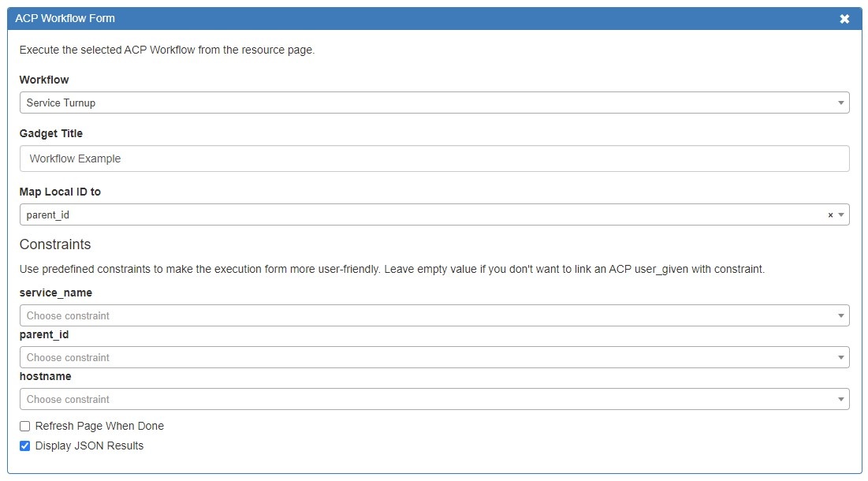
Task: Click the service_name constraint dropdown arrow
Action: 841,316
